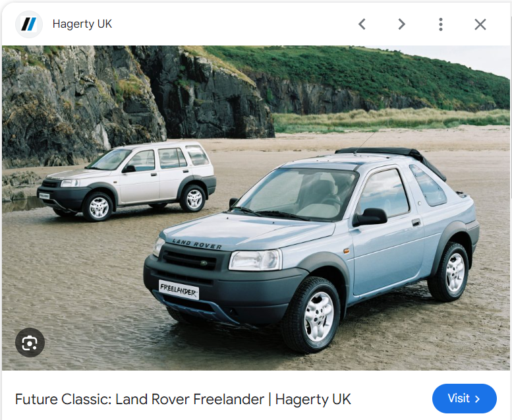The width and height of the screenshot is (512, 420).
Task: Search inside image with Google Lens icon
Action: pos(30,343)
